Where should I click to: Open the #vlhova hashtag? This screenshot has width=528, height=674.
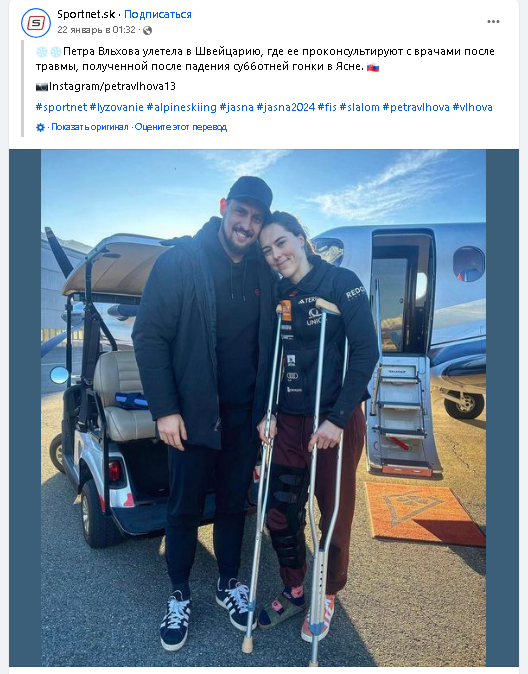[x=473, y=107]
